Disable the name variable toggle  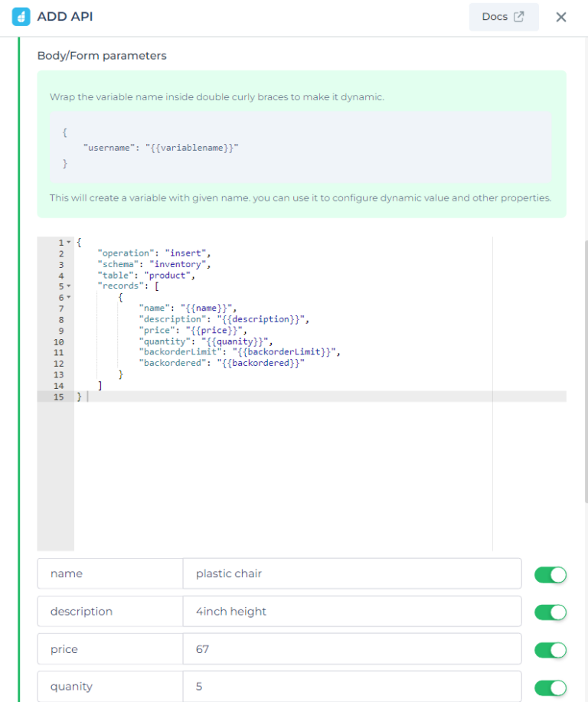click(550, 574)
